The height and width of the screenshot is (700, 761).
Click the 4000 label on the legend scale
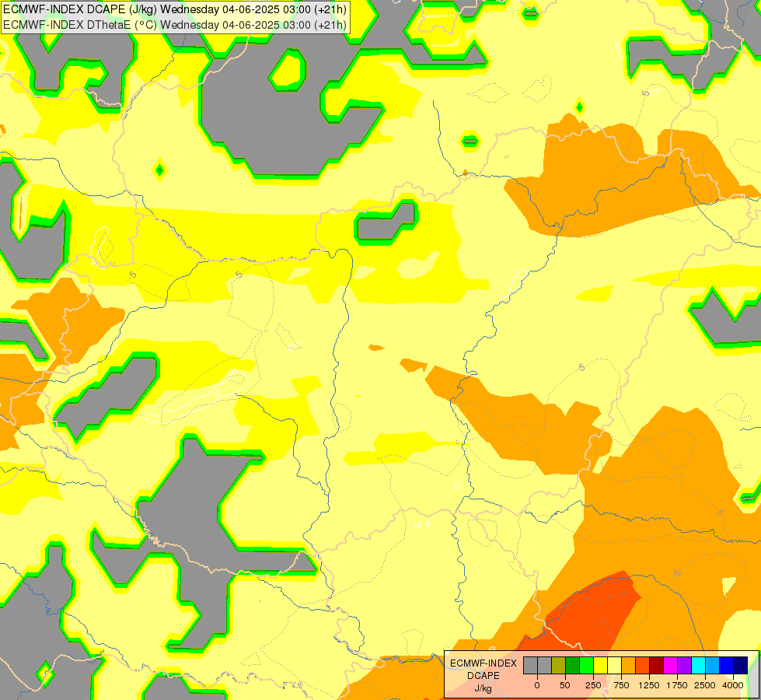pyautogui.click(x=733, y=685)
